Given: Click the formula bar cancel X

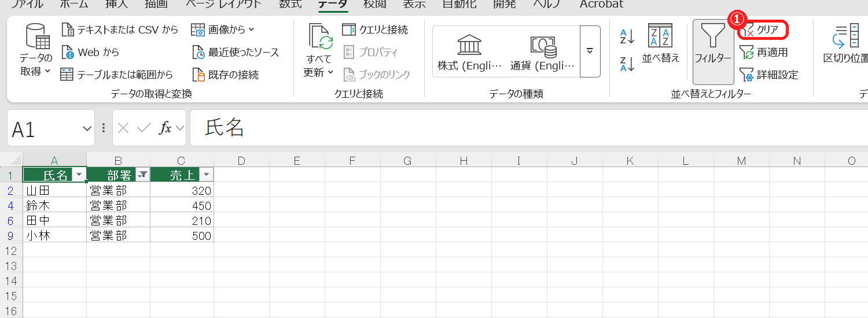Looking at the screenshot, I should point(123,128).
